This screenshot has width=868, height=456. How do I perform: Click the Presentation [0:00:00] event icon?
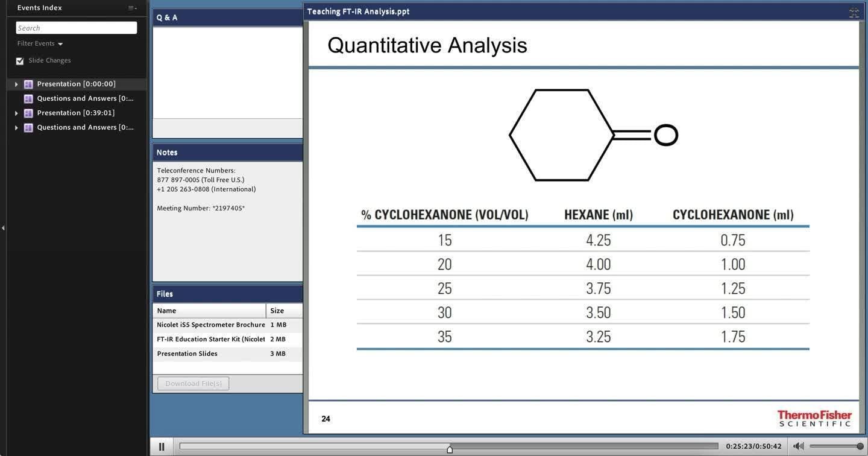(x=28, y=84)
